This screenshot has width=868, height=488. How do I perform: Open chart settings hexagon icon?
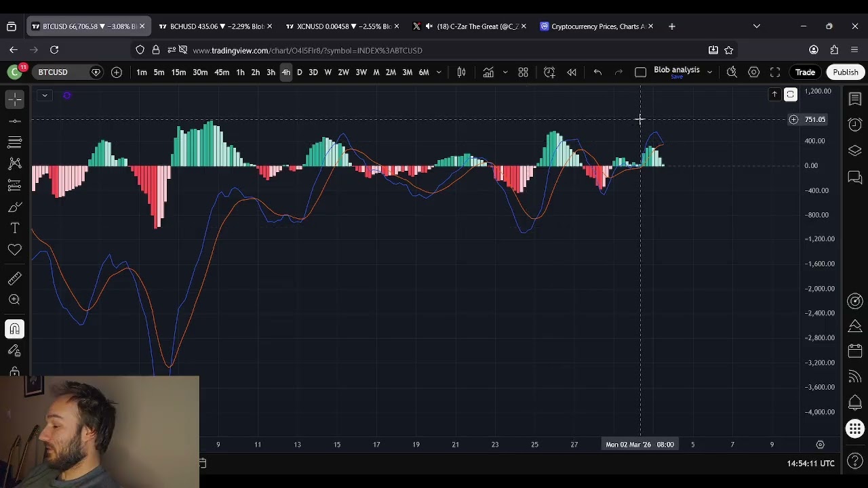tap(753, 72)
